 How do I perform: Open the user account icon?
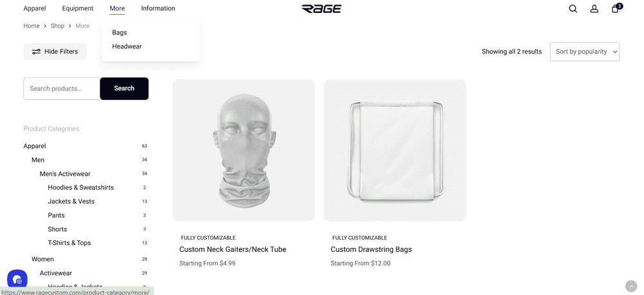[x=594, y=8]
